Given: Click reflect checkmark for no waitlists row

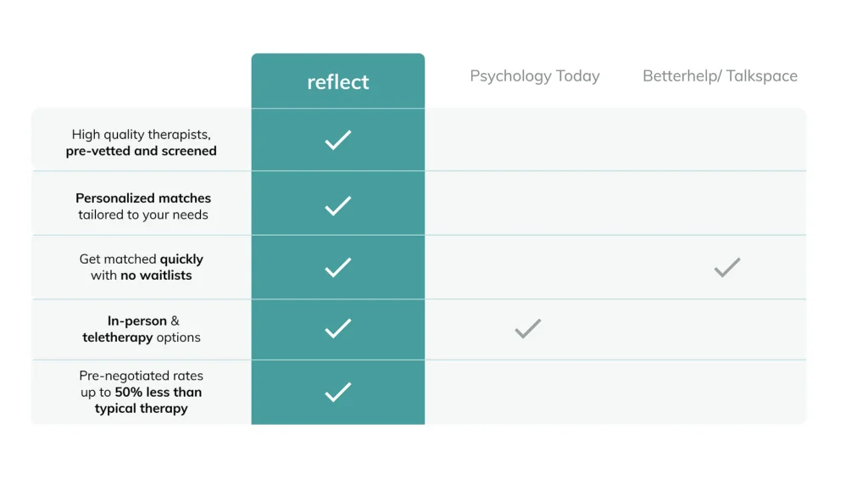Looking at the screenshot, I should click(337, 268).
